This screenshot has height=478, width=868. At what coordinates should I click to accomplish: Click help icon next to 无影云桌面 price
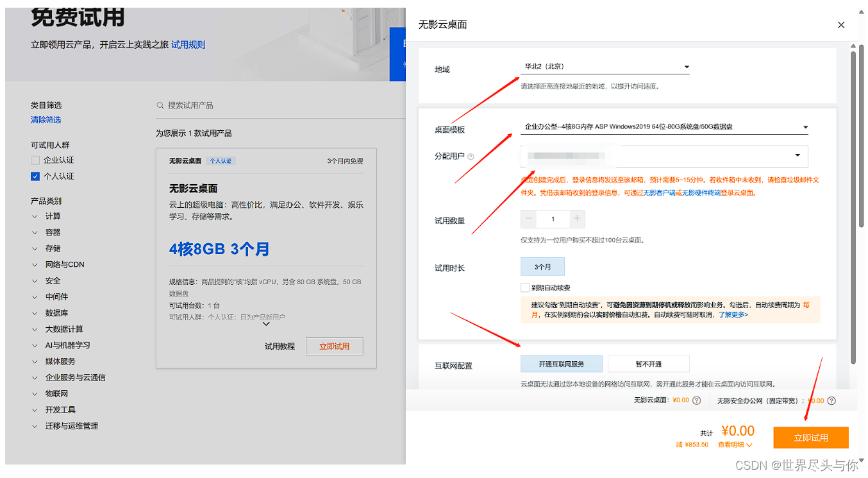(696, 400)
